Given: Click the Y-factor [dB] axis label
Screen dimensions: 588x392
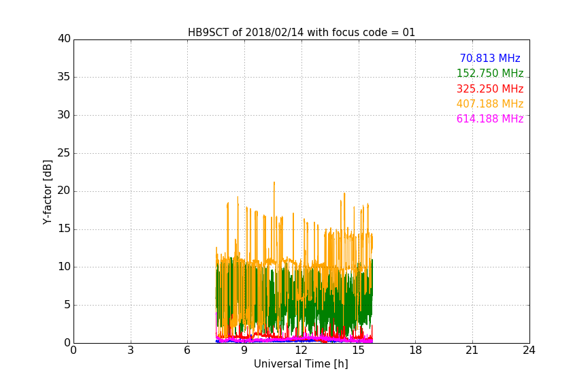Looking at the screenshot, I should coord(48,192).
